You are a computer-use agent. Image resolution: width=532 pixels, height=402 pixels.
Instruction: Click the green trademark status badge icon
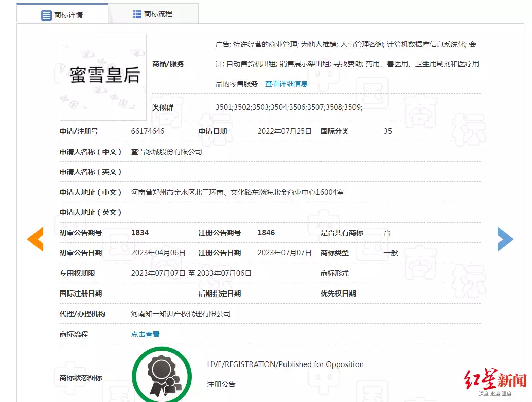(162, 376)
